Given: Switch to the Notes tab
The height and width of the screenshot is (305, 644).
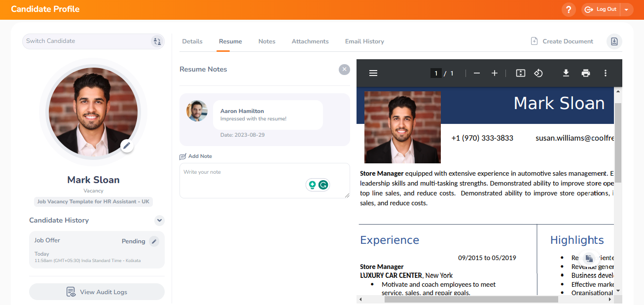Looking at the screenshot, I should pyautogui.click(x=267, y=41).
